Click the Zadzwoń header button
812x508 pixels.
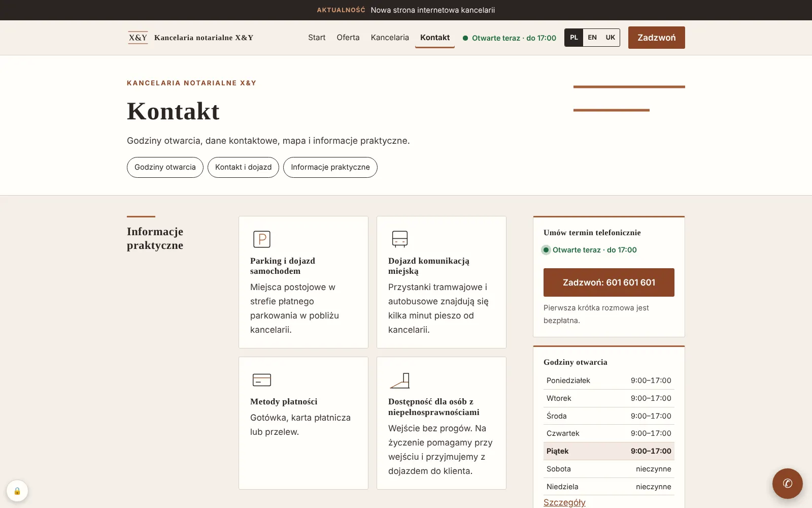[x=657, y=38]
